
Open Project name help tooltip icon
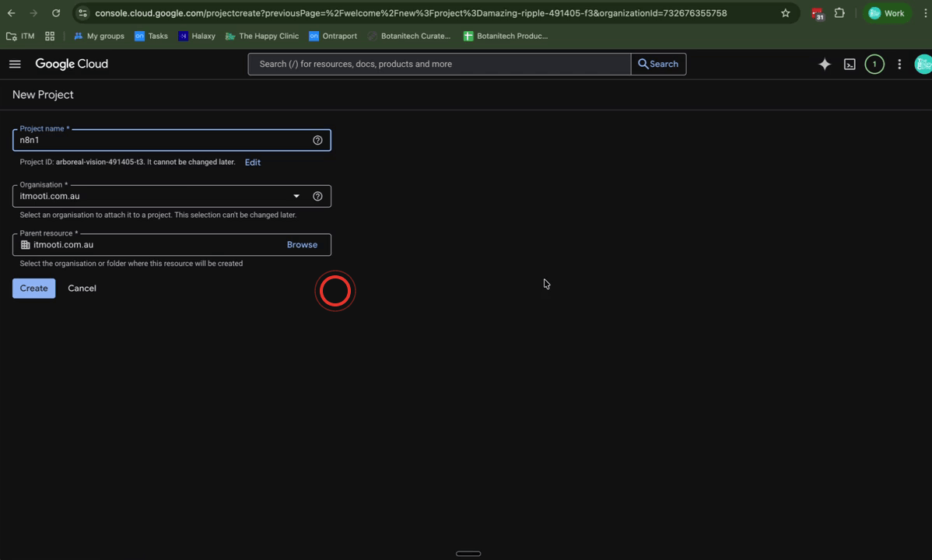317,140
